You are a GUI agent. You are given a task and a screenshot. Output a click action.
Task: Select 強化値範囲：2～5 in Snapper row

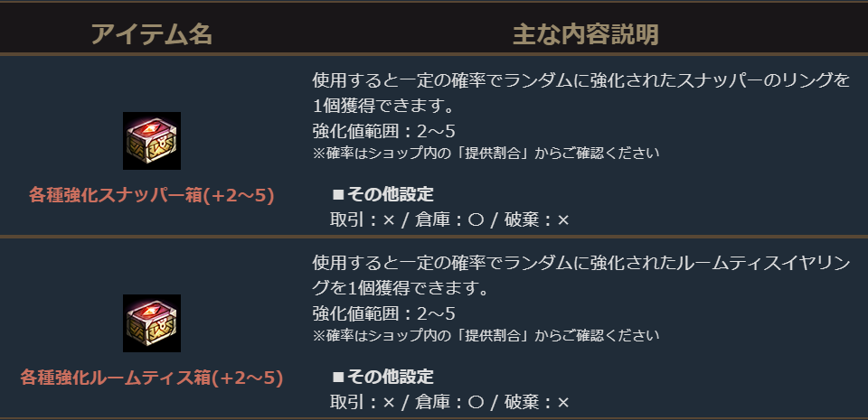(383, 131)
